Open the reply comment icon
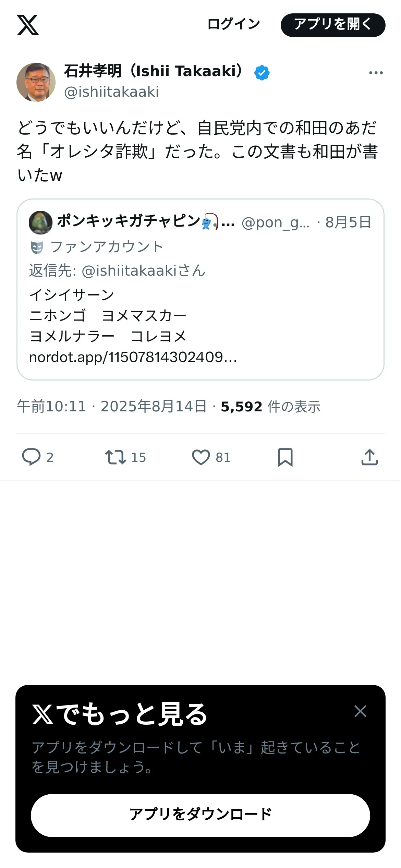Screen dimensions: 401x868 (x=31, y=457)
